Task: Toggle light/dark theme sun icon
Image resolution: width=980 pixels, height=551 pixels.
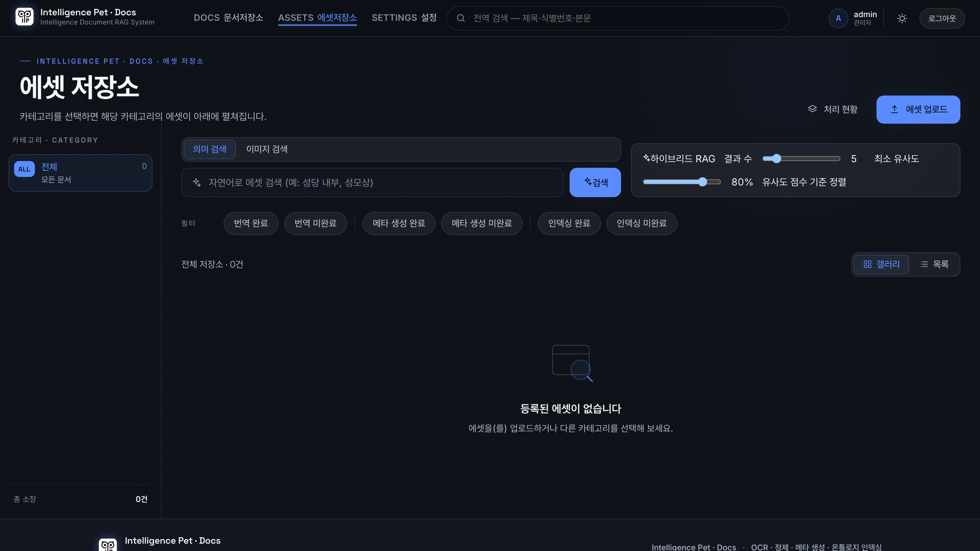Action: click(x=902, y=18)
